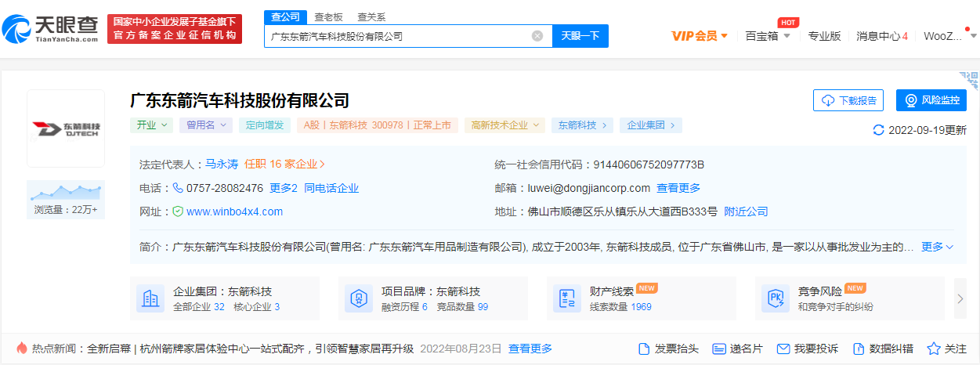Click the 核心企业 3 count
Image resolution: width=980 pixels, height=365 pixels.
(x=255, y=307)
